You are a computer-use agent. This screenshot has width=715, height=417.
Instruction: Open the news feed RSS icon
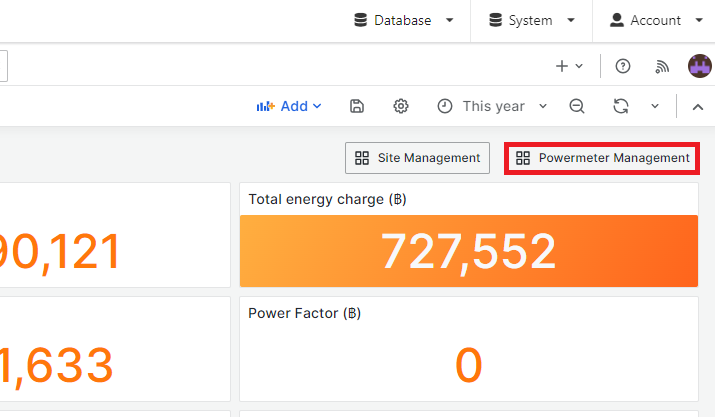pyautogui.click(x=662, y=67)
